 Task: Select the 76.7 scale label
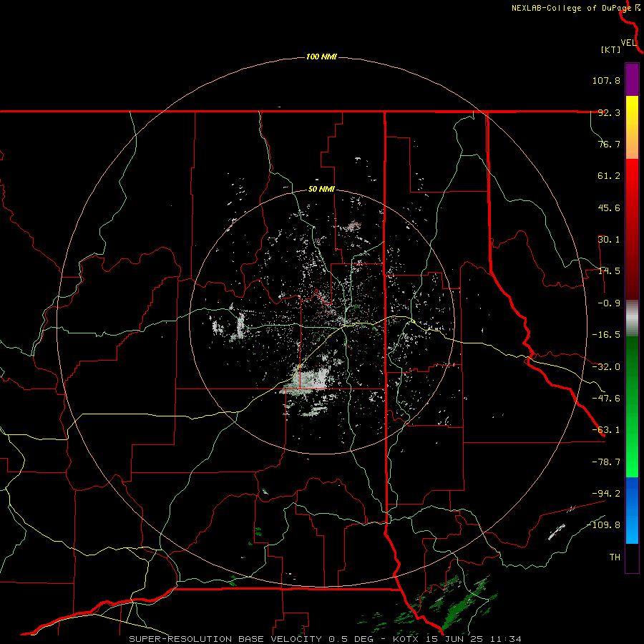coord(609,144)
